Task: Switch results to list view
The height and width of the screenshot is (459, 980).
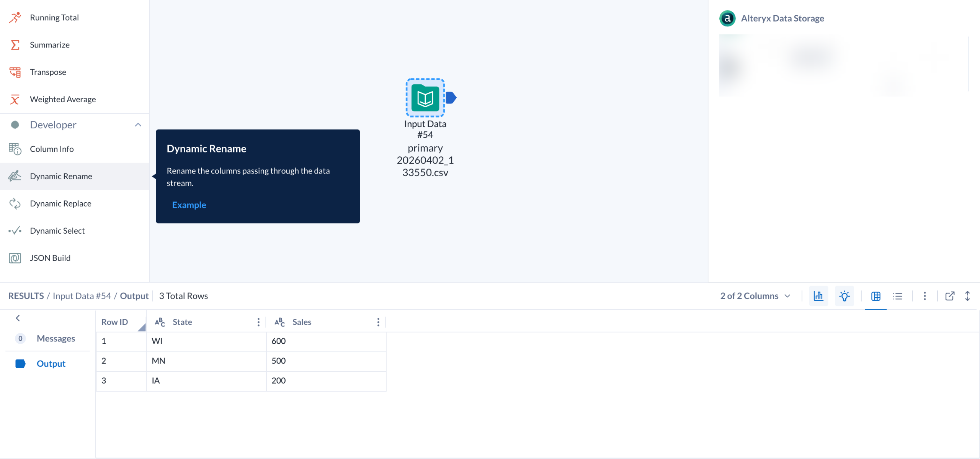Action: pyautogui.click(x=897, y=296)
